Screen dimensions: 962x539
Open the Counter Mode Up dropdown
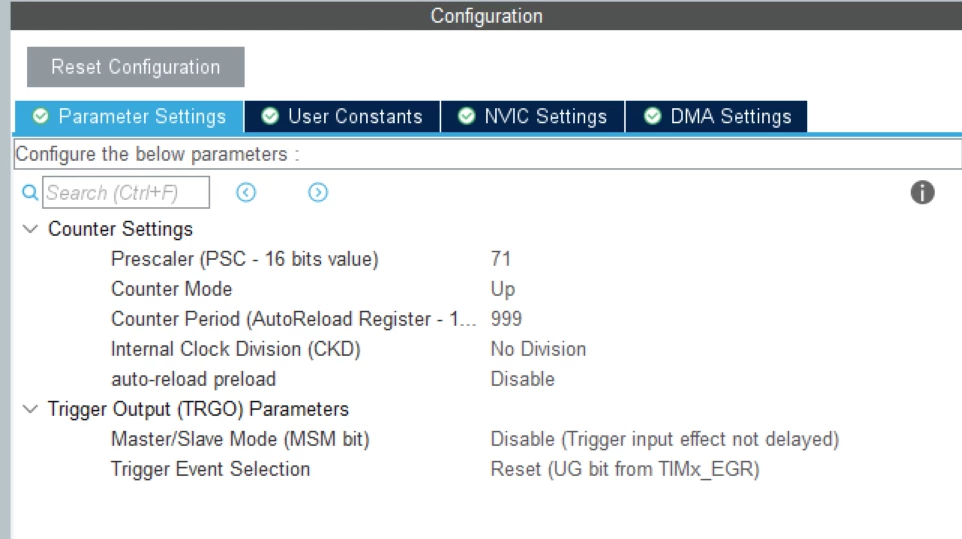tap(502, 289)
